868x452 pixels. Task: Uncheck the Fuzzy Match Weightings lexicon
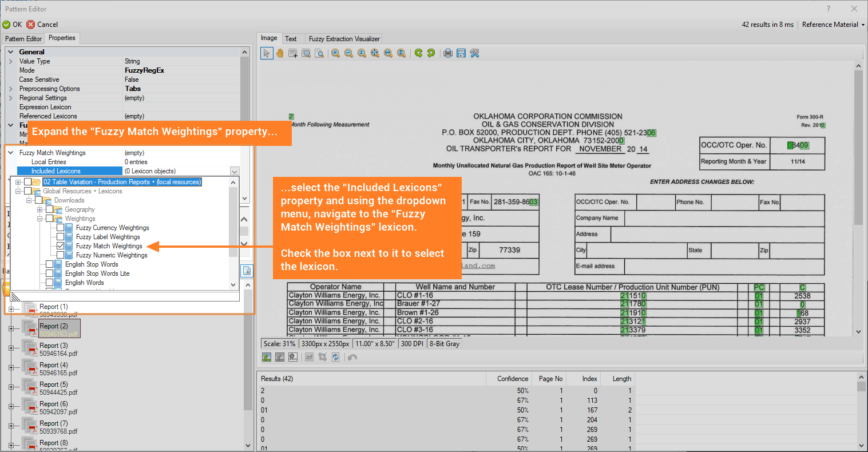tap(61, 246)
